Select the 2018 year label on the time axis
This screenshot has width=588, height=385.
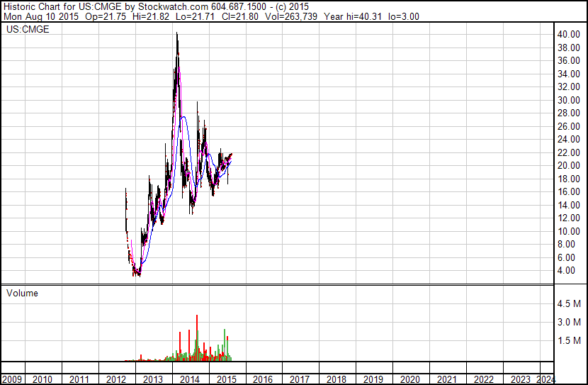pyautogui.click(x=336, y=379)
